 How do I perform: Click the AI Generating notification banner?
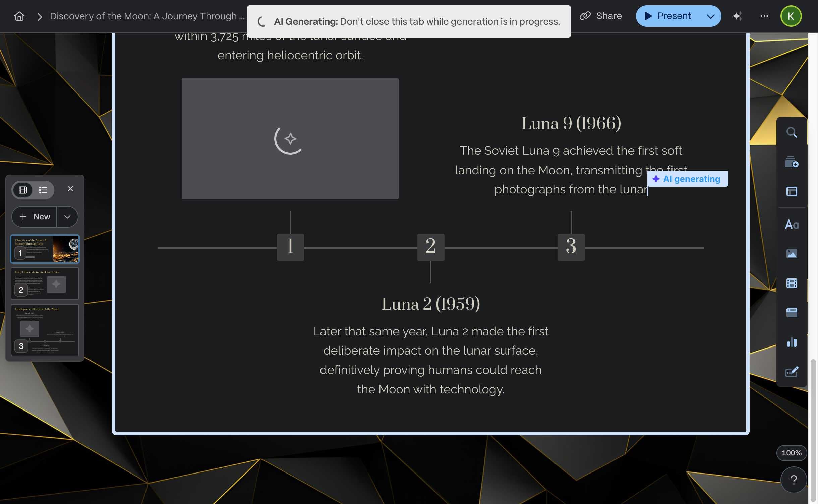409,21
